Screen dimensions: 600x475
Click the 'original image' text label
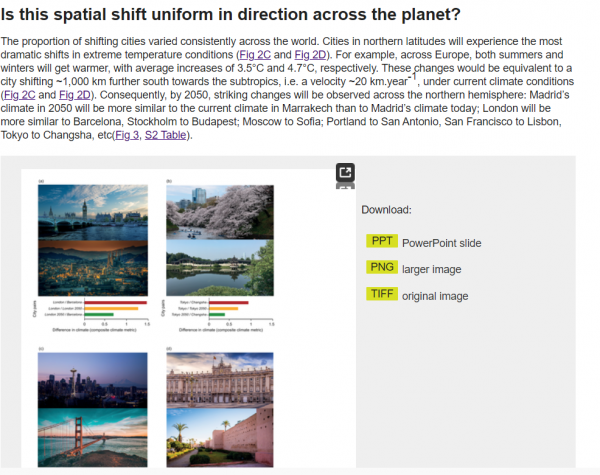[x=435, y=296]
